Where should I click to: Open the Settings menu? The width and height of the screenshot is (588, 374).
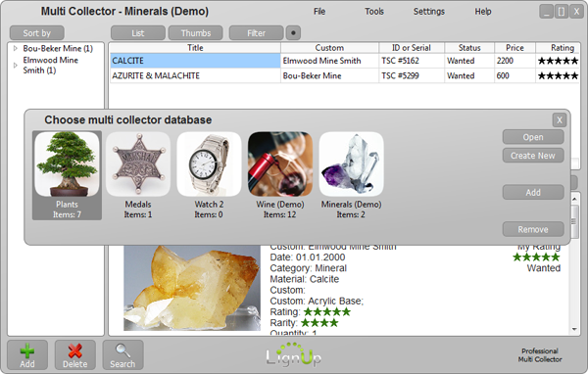429,12
